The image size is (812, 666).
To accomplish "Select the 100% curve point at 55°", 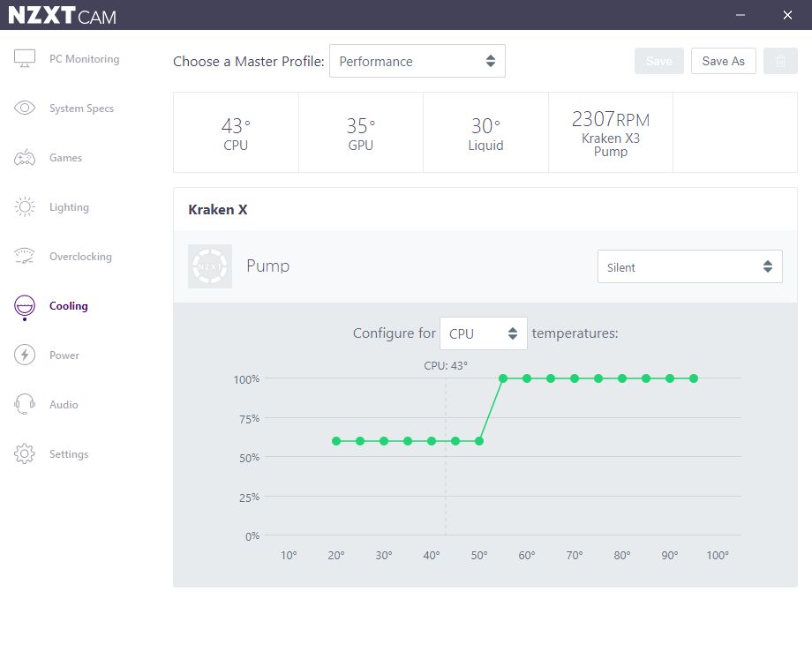I will tap(503, 378).
